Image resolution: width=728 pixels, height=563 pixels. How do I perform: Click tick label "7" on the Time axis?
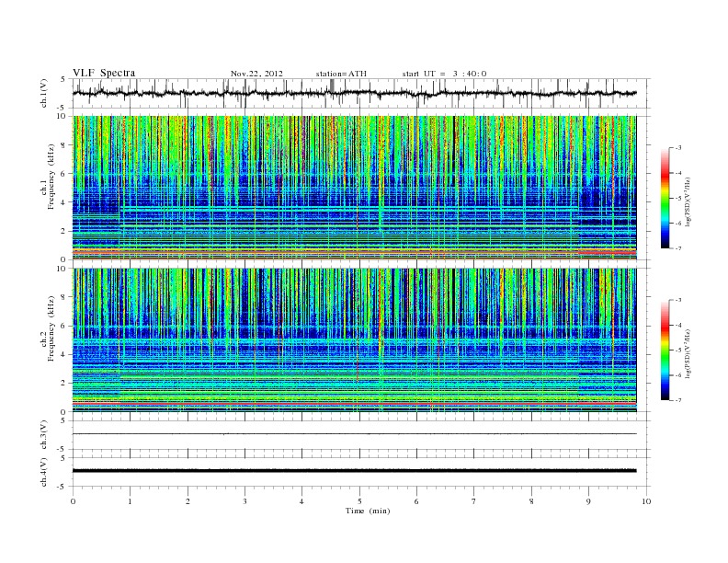[x=474, y=501]
